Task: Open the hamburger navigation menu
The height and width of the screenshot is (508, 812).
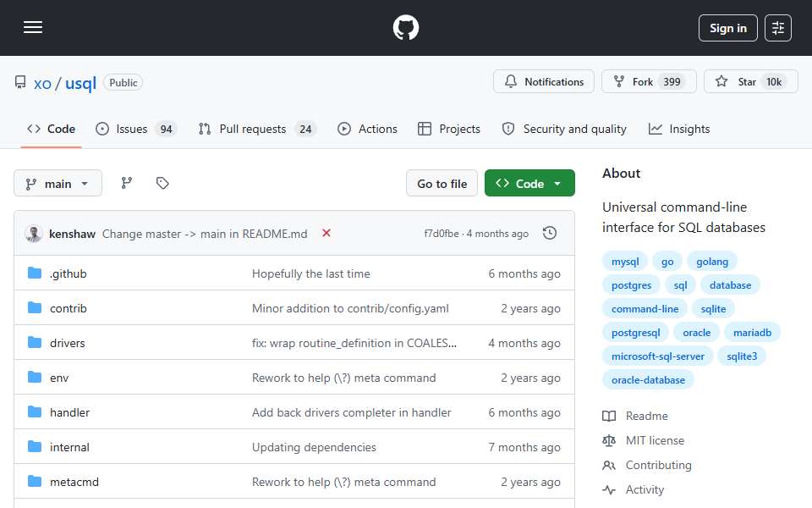Action: (33, 27)
